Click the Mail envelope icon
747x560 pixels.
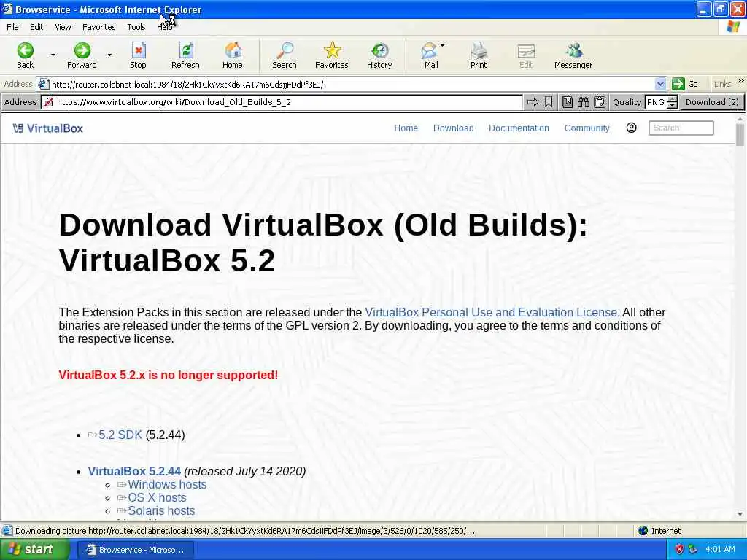[429, 50]
